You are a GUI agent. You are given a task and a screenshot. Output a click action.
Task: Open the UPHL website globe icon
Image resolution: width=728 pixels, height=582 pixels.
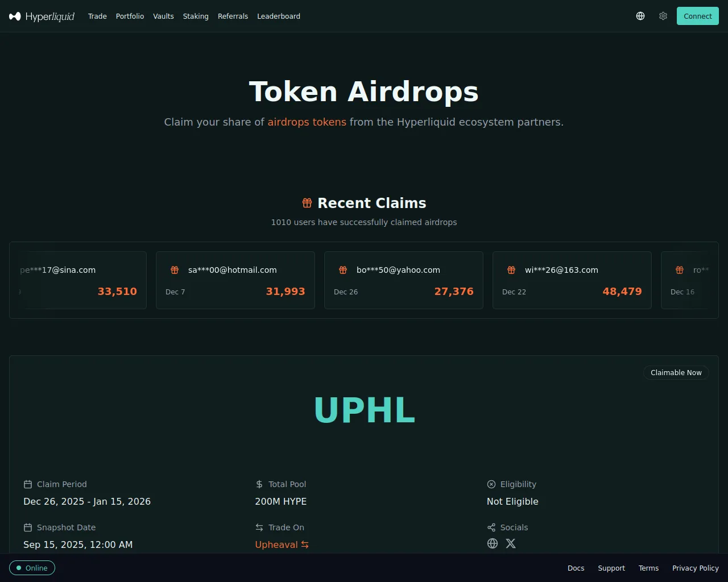(x=493, y=543)
